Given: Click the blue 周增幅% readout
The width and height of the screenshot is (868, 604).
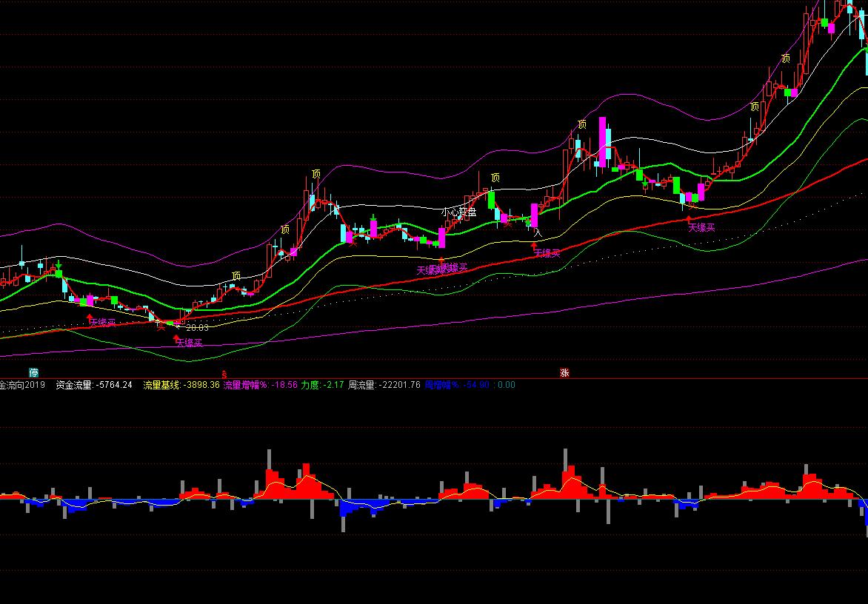Looking at the screenshot, I should [x=457, y=385].
